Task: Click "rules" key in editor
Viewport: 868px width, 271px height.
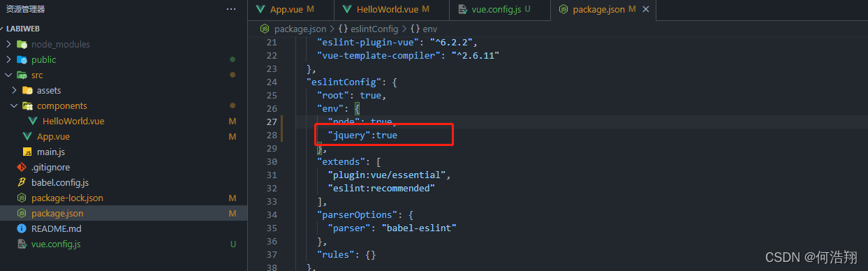Action: pos(336,254)
